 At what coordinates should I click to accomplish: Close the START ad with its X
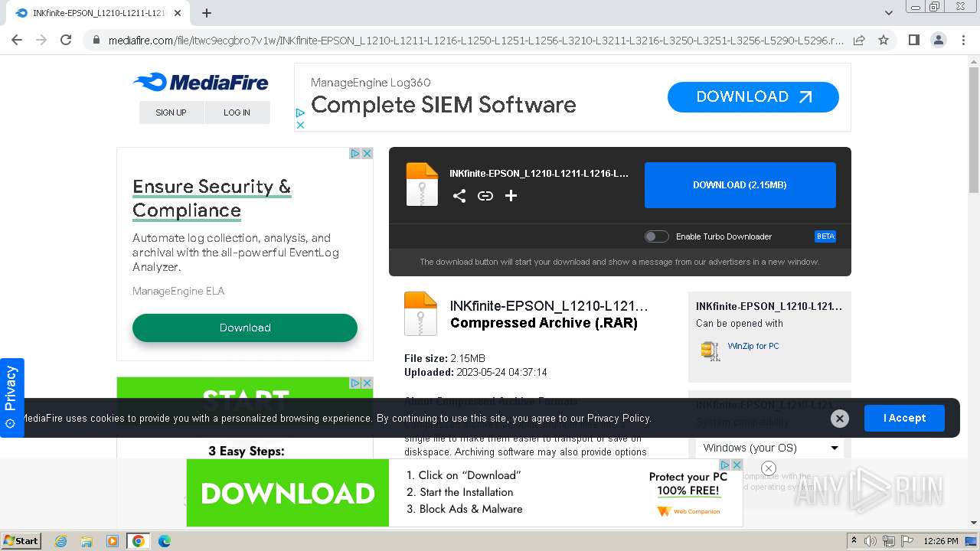[x=367, y=383]
